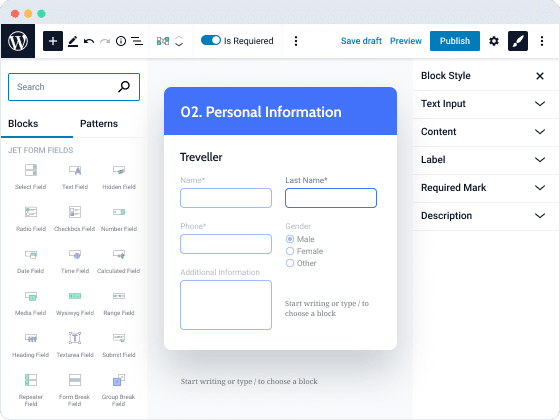The height and width of the screenshot is (420, 560).
Task: Switch to the Blocks tab
Action: pos(23,124)
